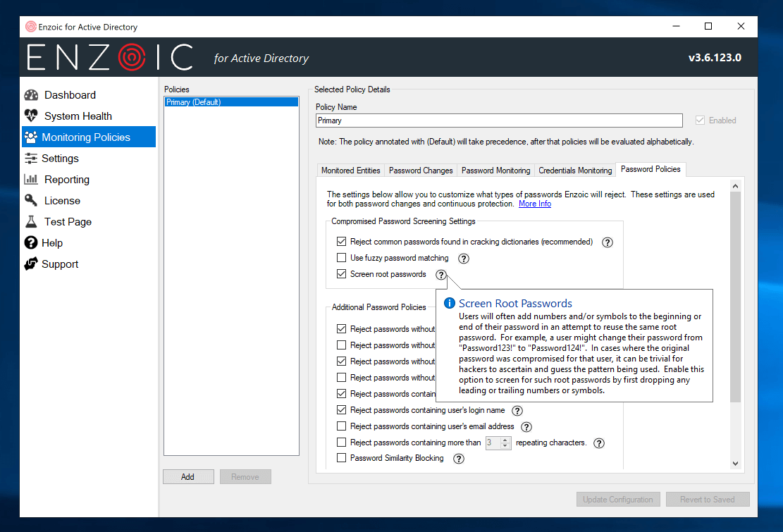Viewport: 783px width, 532px height.
Task: Click the Dashboard gauge icon in sidebar
Action: point(31,95)
